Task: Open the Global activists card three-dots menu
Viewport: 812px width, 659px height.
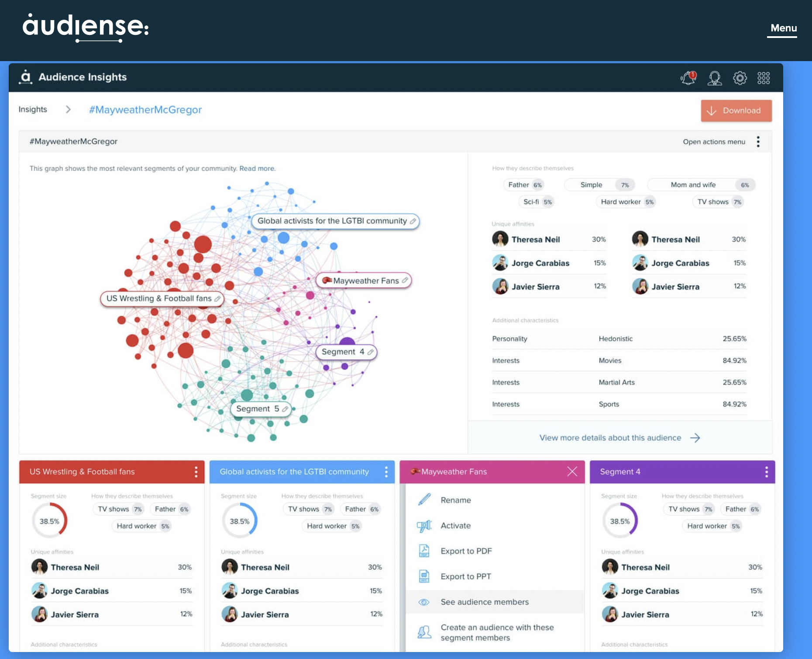Action: tap(386, 472)
